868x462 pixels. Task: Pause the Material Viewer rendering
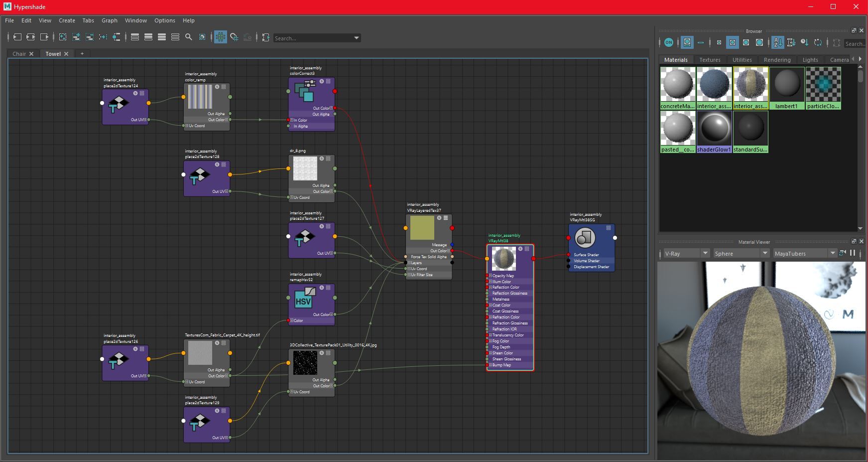853,253
